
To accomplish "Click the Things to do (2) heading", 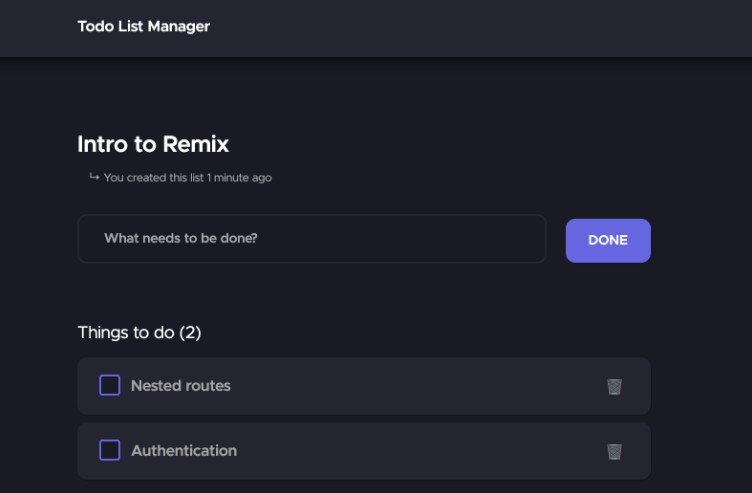I will (140, 332).
